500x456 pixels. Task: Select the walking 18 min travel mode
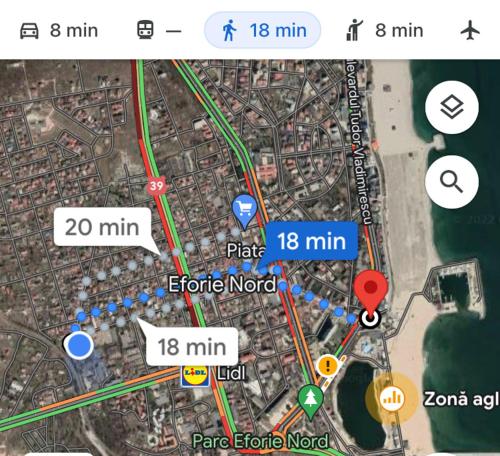pyautogui.click(x=262, y=30)
